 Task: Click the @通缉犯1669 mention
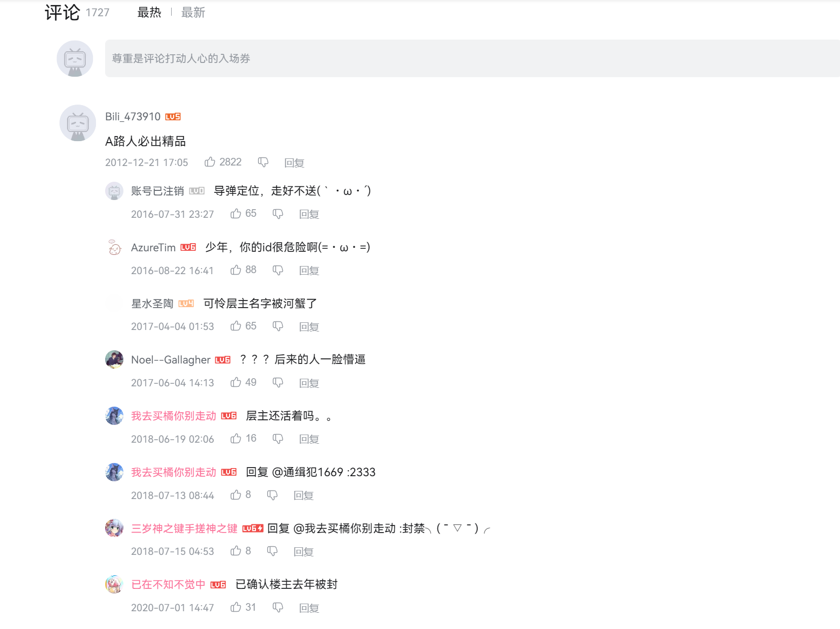(308, 472)
